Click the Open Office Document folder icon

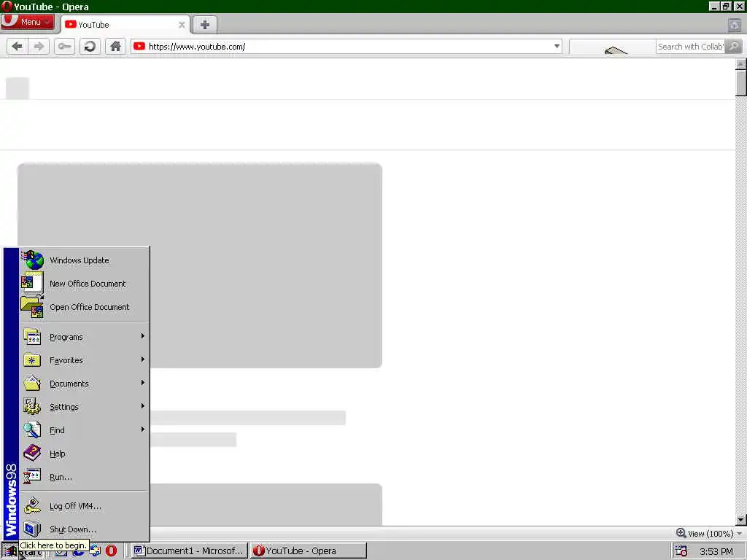click(32, 306)
